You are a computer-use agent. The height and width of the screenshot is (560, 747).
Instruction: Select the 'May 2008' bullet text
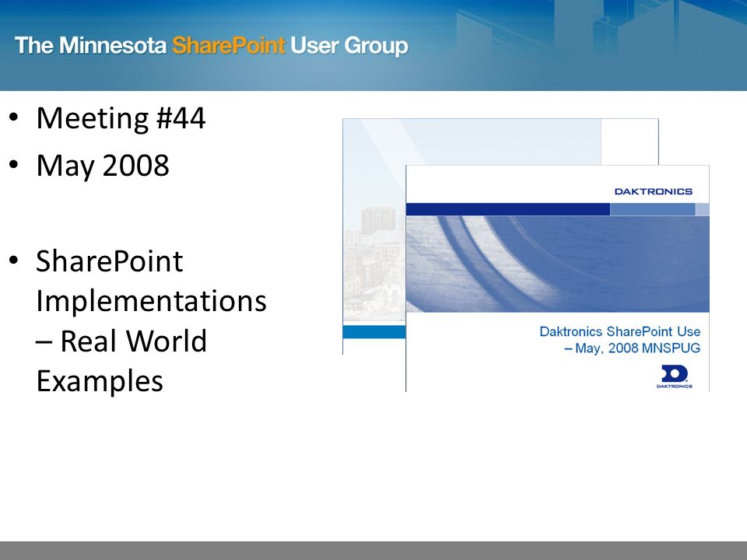tap(103, 166)
